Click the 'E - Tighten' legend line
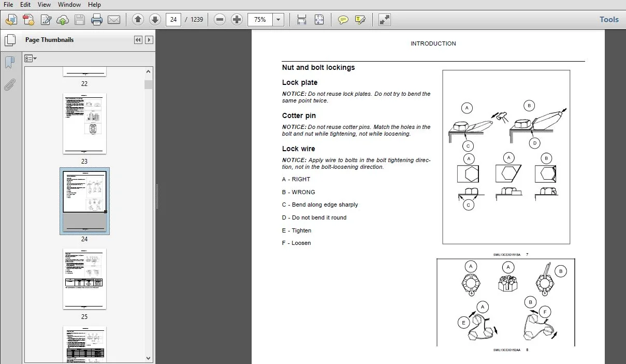The height and width of the screenshot is (364, 626). [x=297, y=230]
